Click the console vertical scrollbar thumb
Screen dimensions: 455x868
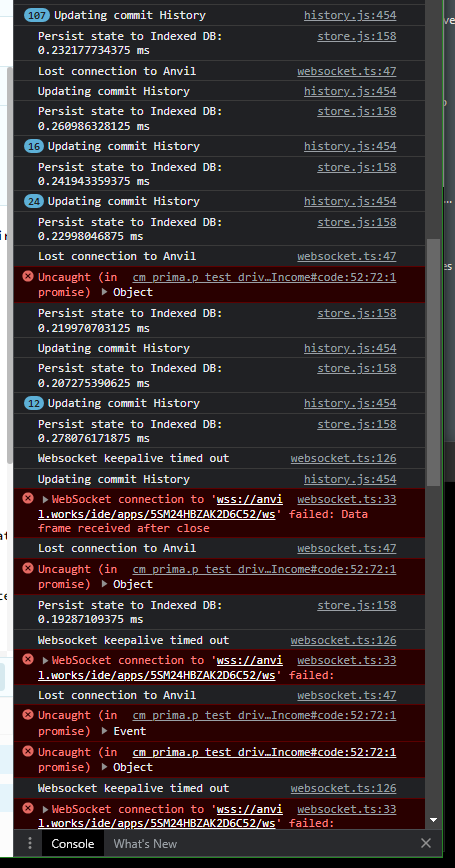[x=434, y=363]
